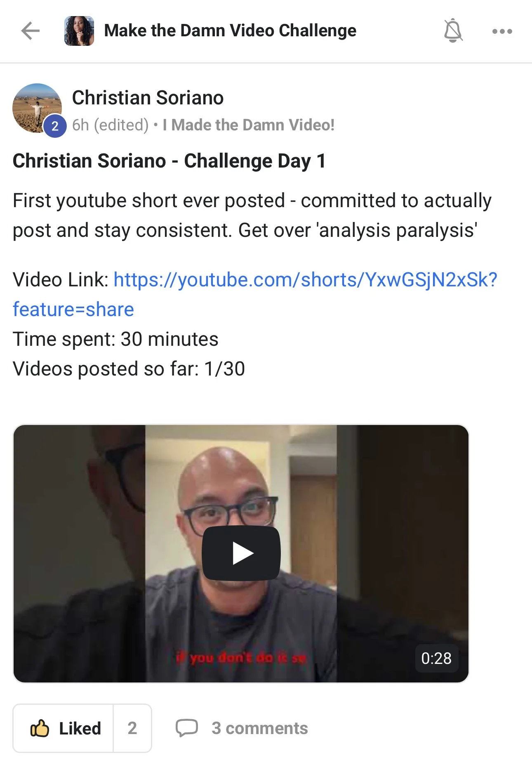The width and height of the screenshot is (532, 765).
Task: View Christian Soriano's profile picture
Action: [37, 108]
